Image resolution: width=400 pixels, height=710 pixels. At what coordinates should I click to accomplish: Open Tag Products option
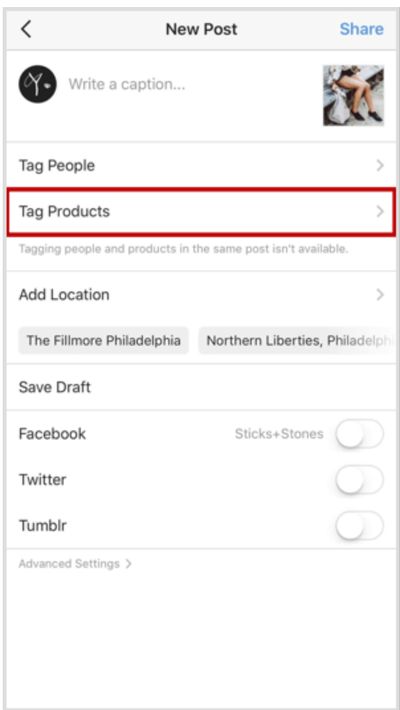(x=200, y=212)
